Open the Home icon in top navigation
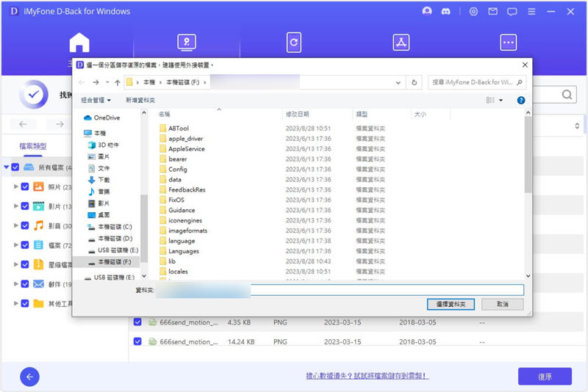The height and width of the screenshot is (392, 588). pos(79,43)
